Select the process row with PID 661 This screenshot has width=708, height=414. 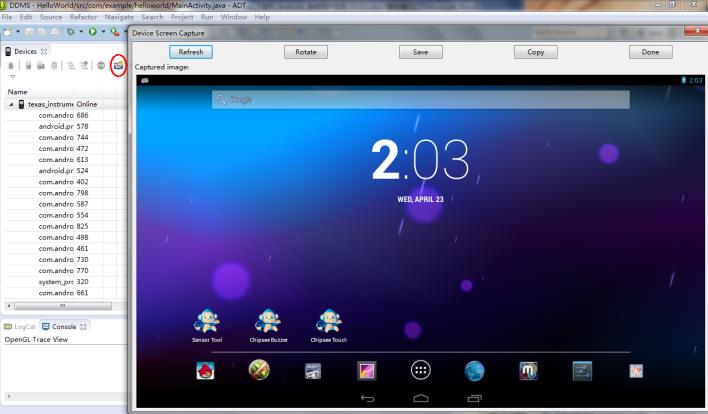coord(63,293)
